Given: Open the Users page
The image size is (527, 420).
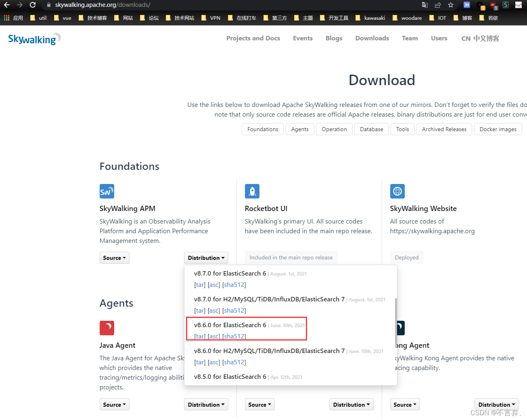Looking at the screenshot, I should (x=439, y=38).
